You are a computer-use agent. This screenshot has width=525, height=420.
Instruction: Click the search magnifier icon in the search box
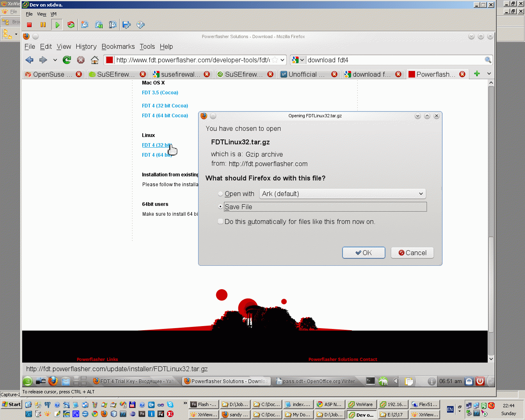[488, 60]
